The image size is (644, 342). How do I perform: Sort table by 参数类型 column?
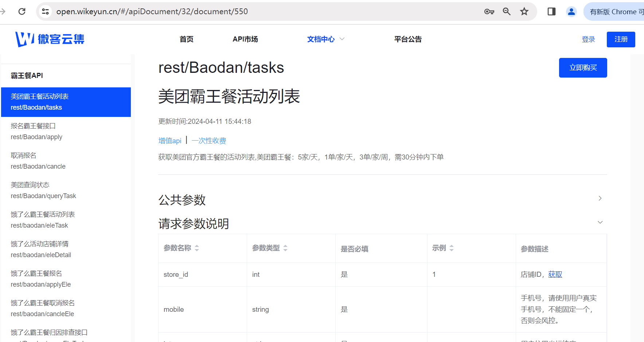click(x=285, y=248)
